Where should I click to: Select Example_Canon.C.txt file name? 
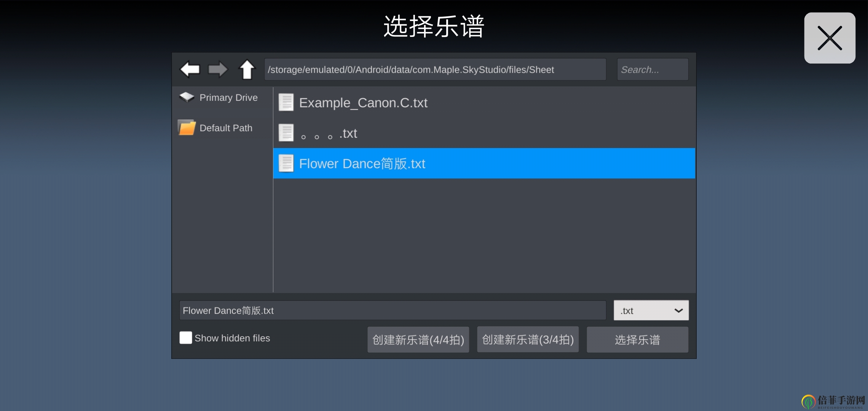tap(363, 103)
